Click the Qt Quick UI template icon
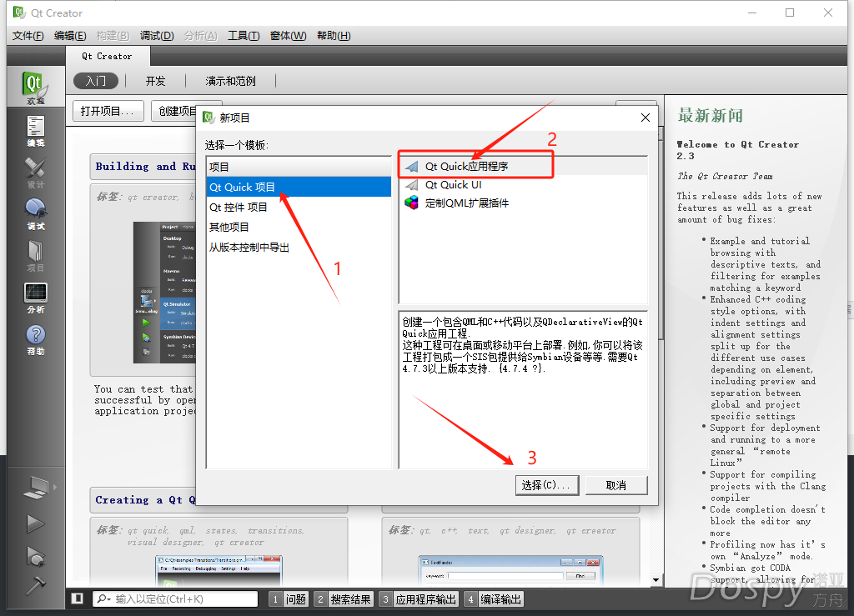 (412, 185)
